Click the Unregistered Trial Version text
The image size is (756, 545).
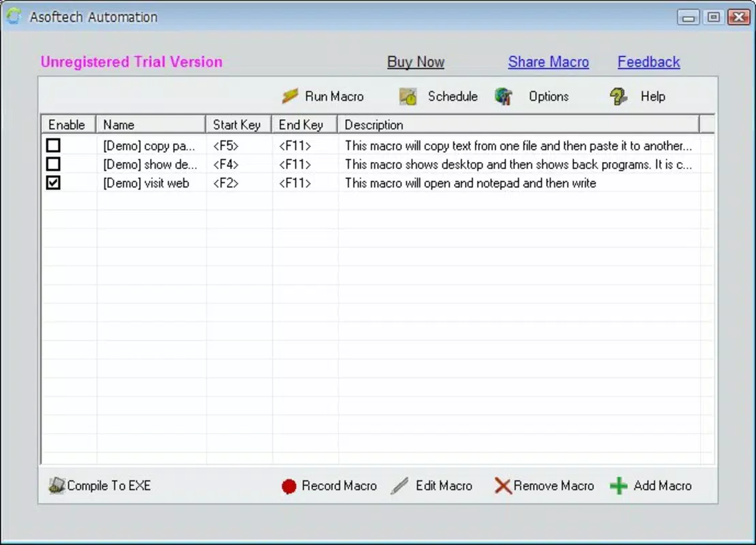pyautogui.click(x=132, y=62)
